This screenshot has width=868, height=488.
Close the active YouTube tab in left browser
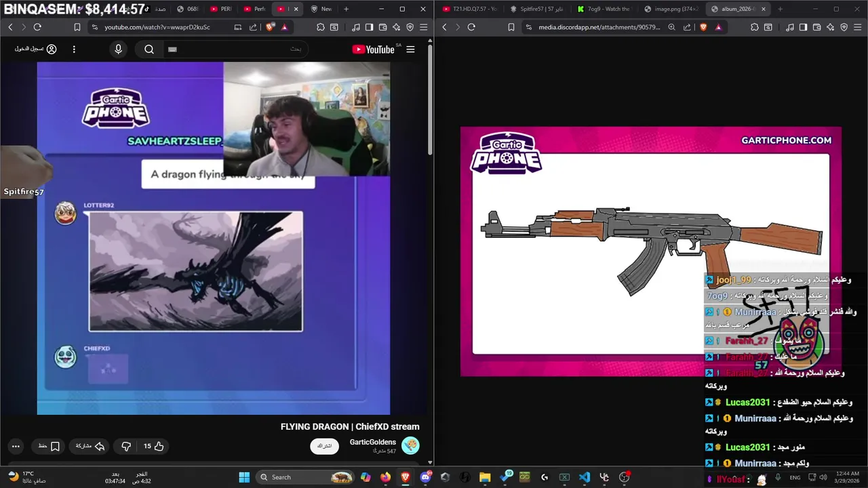tap(296, 9)
